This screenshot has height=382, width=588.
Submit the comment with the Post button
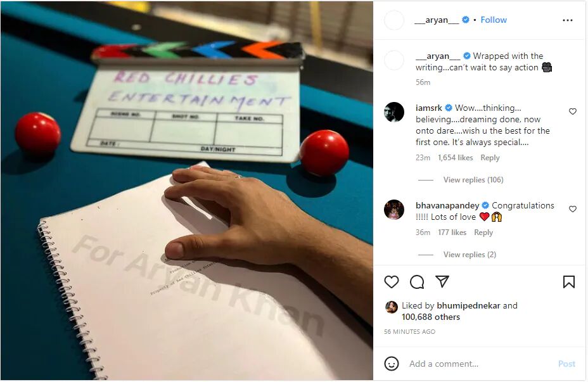[x=566, y=364]
